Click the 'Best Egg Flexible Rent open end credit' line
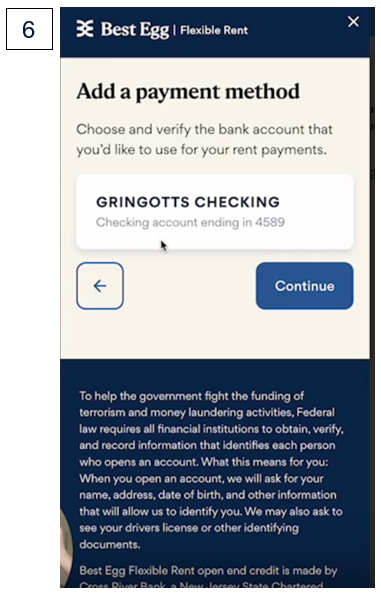 click(208, 570)
